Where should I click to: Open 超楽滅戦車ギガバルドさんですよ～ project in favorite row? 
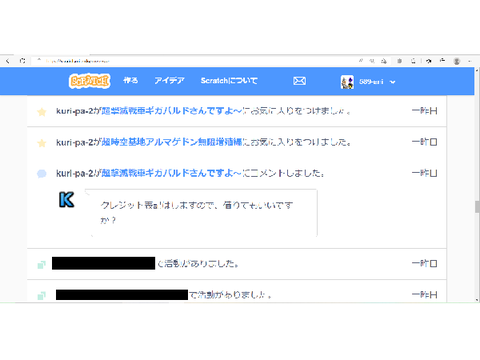point(171,111)
